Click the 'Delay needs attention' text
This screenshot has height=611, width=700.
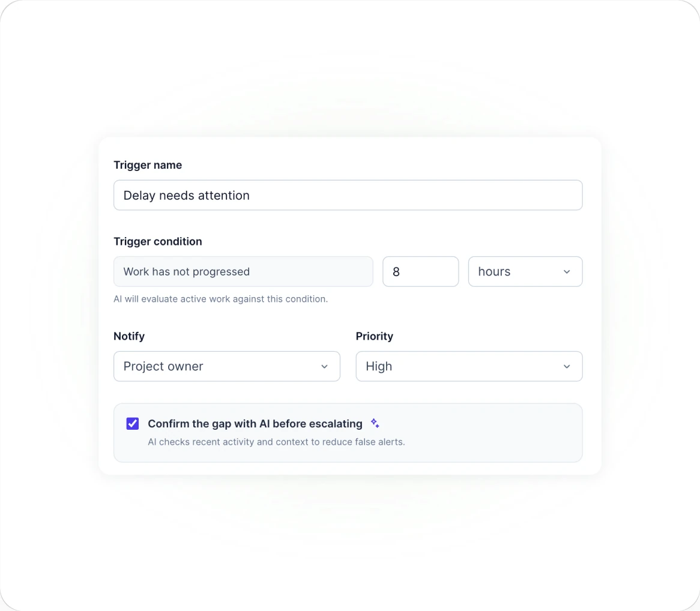186,196
